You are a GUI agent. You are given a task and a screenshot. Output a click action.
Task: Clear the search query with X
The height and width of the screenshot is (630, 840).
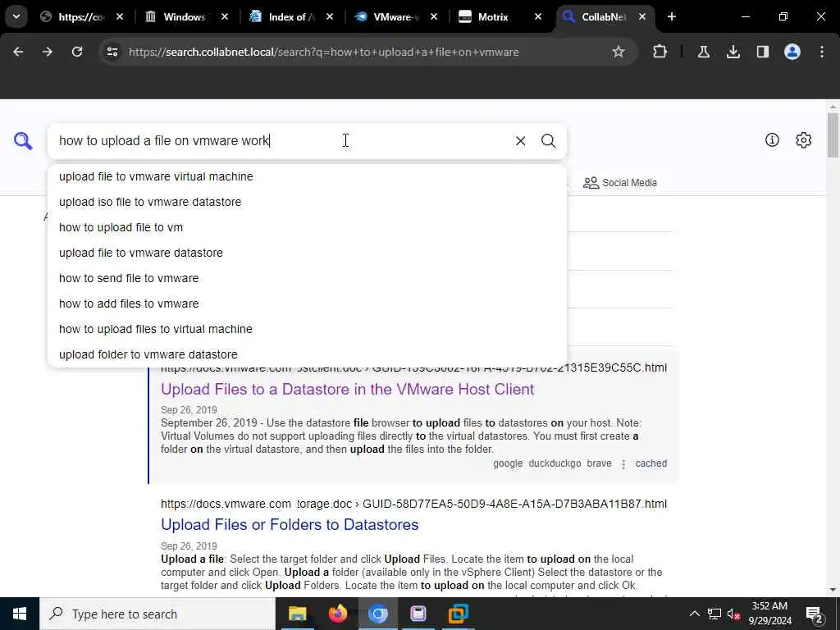point(520,141)
